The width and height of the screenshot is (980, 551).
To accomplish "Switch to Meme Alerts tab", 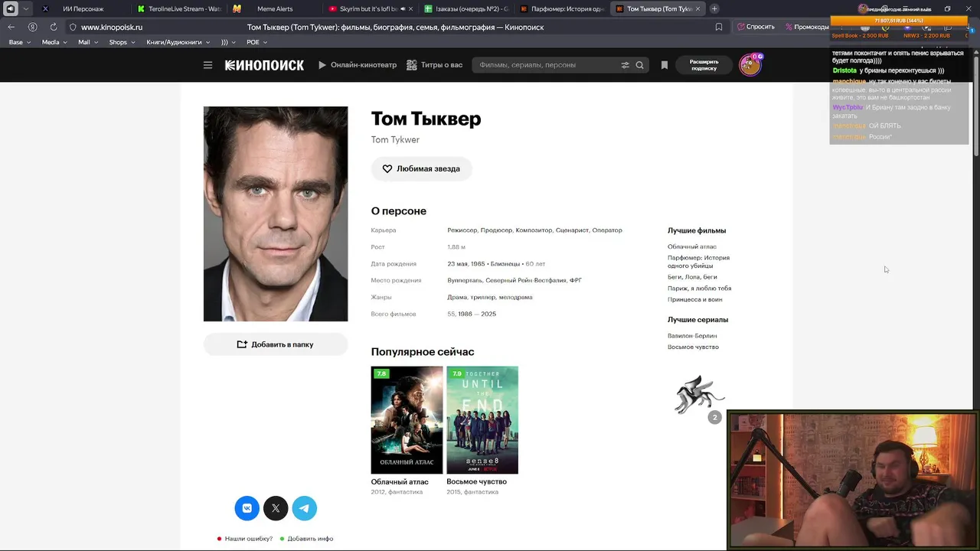I will (274, 9).
